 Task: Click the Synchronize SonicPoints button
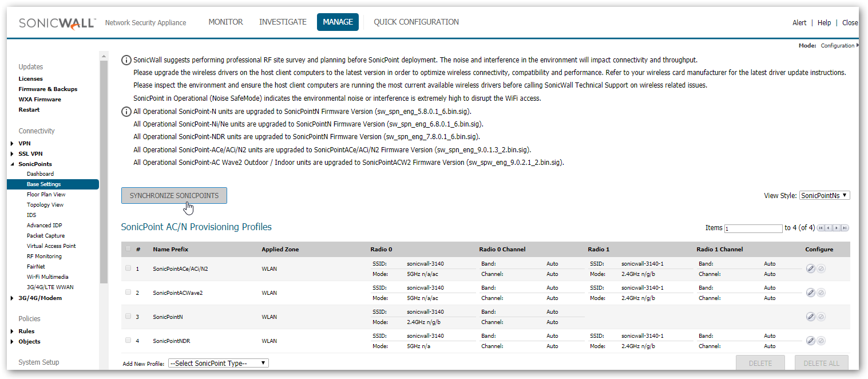174,195
